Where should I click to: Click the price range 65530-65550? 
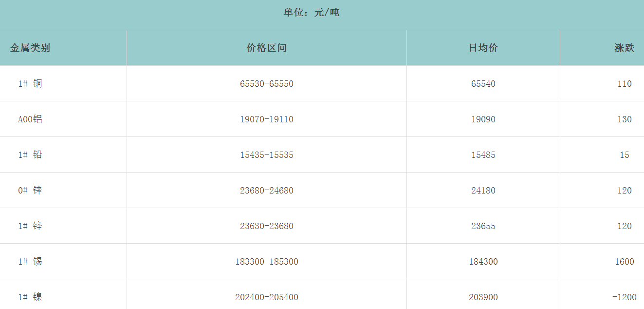coord(267,84)
